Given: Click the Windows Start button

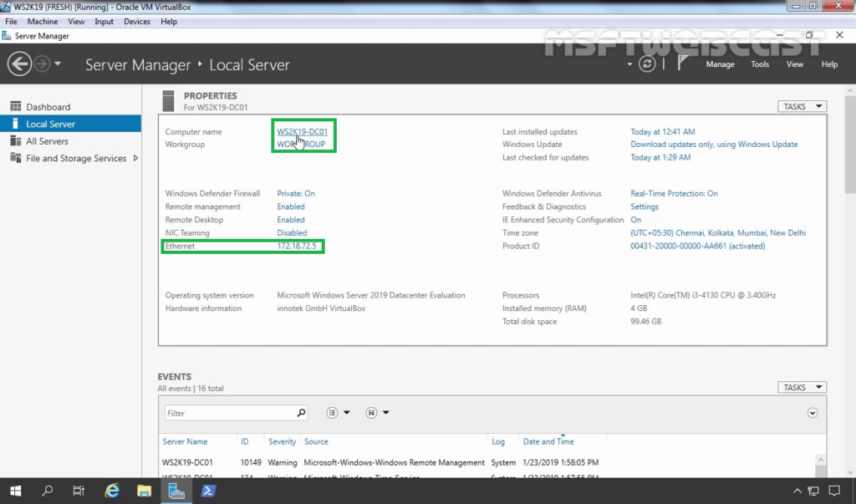Looking at the screenshot, I should pos(15,491).
